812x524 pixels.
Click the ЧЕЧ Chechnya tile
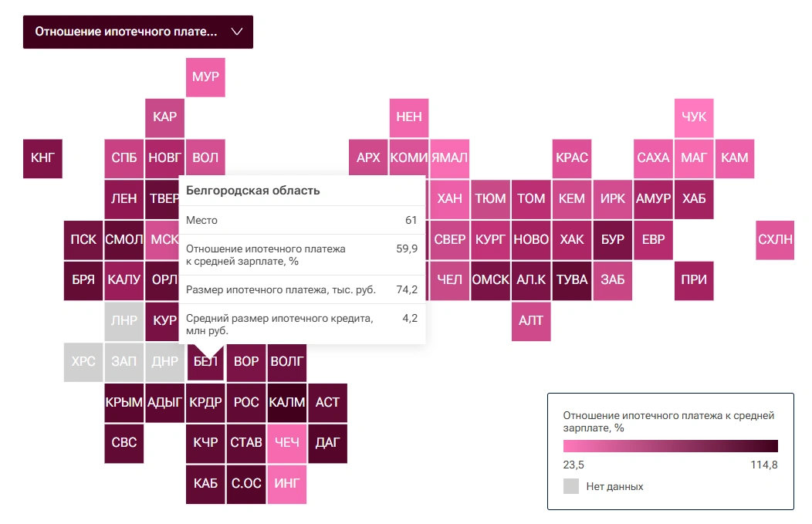[x=287, y=443]
